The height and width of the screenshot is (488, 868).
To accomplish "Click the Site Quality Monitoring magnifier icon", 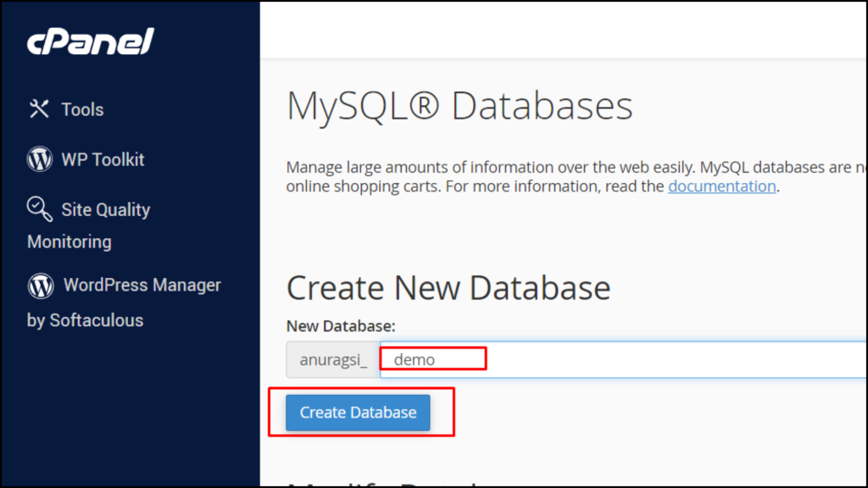I will point(39,208).
